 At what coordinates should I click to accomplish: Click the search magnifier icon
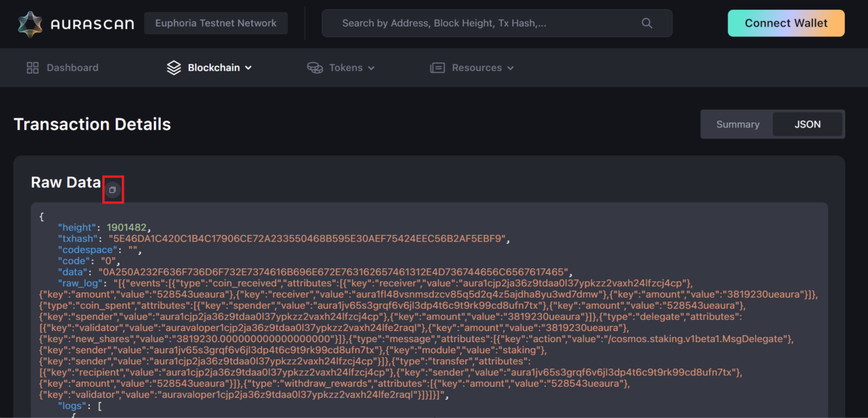click(647, 23)
